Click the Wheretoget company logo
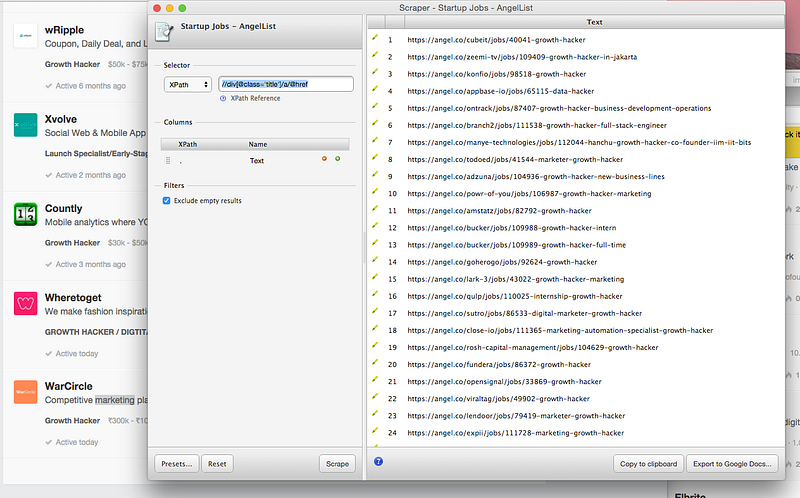Viewport: 800px width, 498px height. tap(25, 304)
